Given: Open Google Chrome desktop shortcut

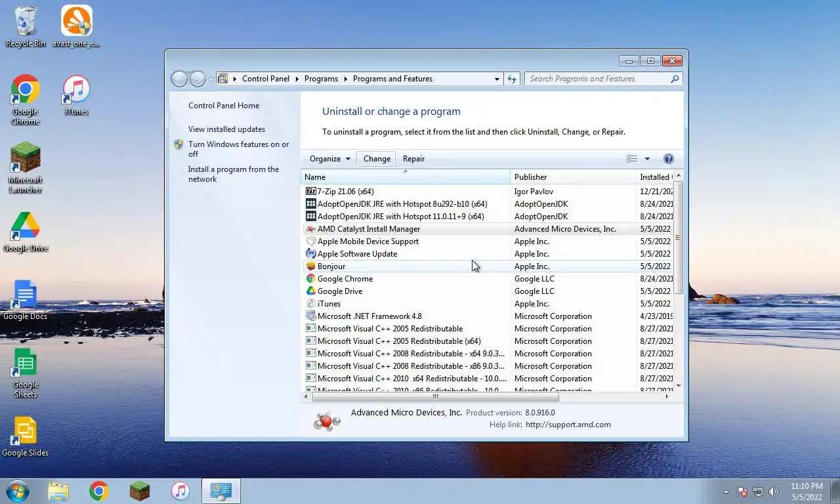Looking at the screenshot, I should point(25,100).
